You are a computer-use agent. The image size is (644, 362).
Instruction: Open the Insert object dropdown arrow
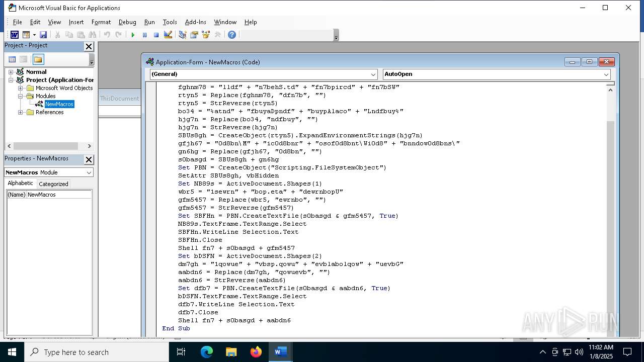point(34,35)
